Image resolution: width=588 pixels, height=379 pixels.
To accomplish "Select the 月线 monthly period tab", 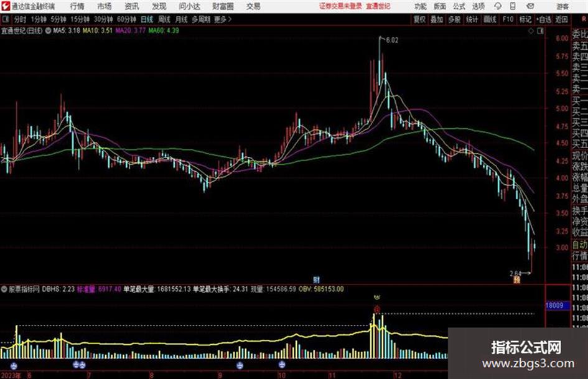I will pos(181,19).
